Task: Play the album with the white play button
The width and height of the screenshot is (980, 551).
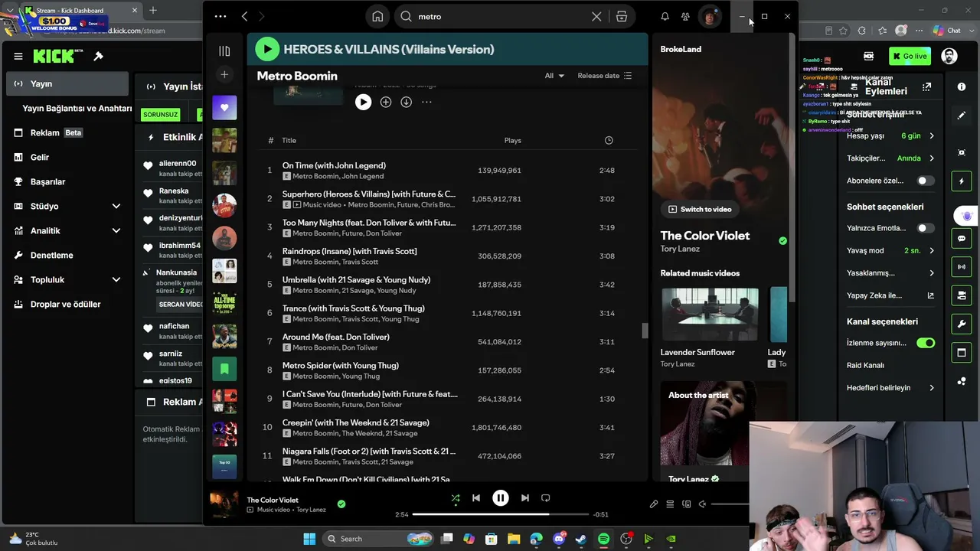Action: (x=363, y=102)
